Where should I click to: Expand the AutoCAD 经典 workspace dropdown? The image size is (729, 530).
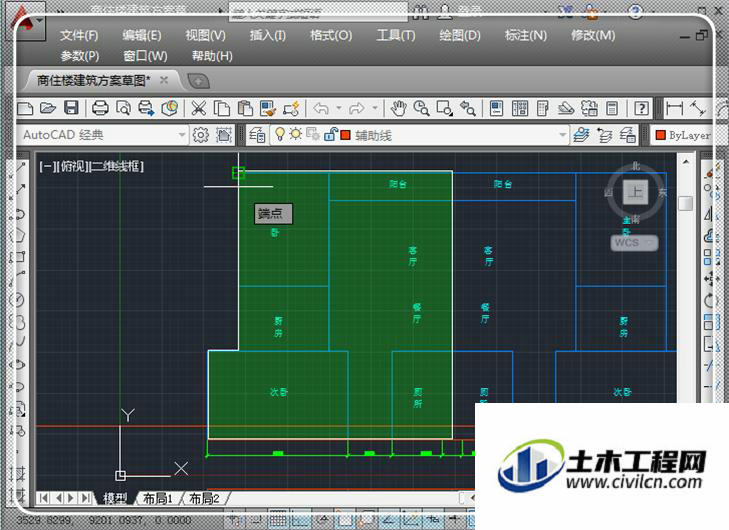182,135
